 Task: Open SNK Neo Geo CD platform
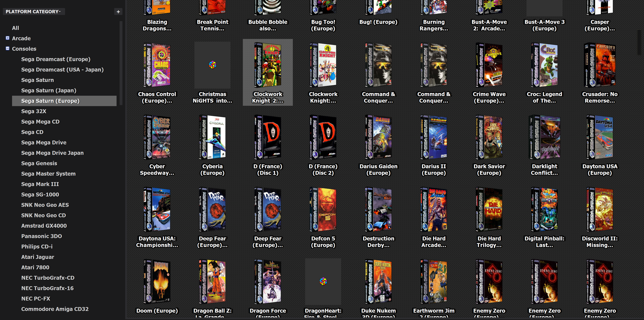pos(43,215)
